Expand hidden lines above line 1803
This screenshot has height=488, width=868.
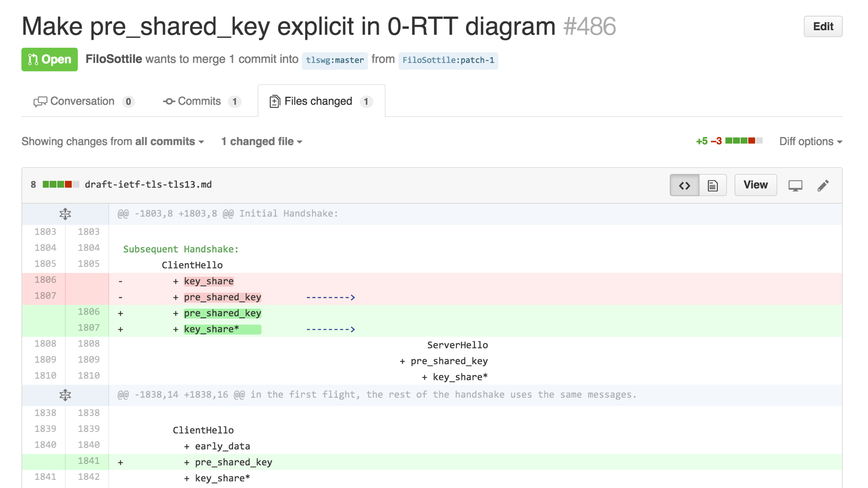coord(65,214)
